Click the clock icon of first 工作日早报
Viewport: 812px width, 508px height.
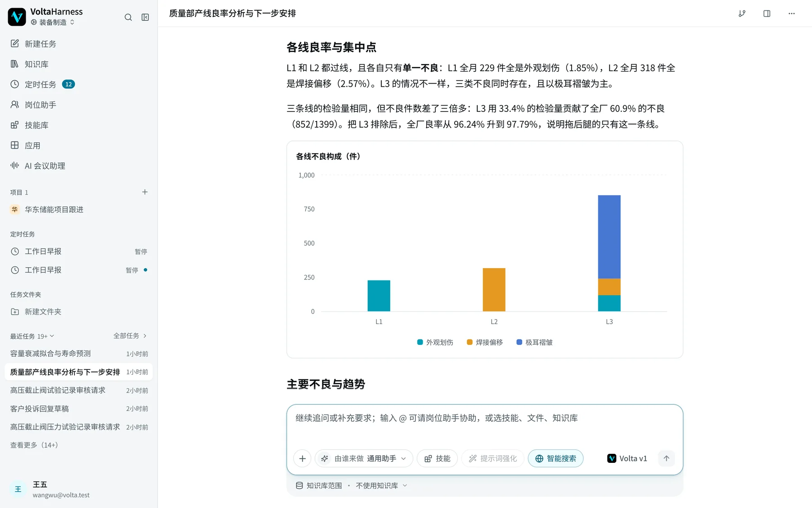pos(15,252)
